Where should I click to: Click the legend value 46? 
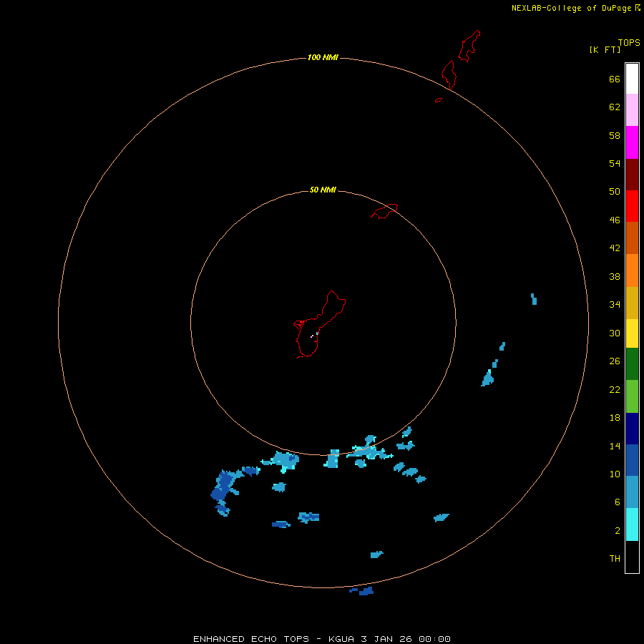click(x=615, y=220)
